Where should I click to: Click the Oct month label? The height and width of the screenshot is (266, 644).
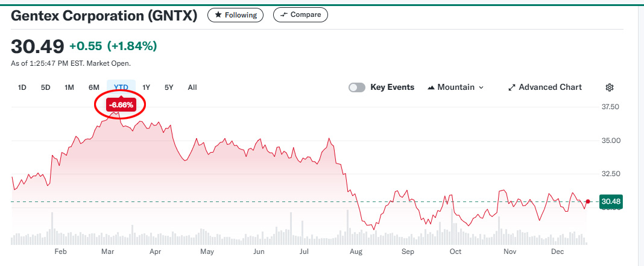click(455, 252)
